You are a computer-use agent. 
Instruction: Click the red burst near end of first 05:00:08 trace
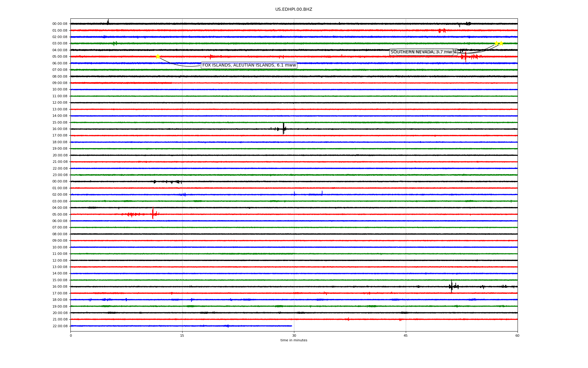[x=466, y=57]
